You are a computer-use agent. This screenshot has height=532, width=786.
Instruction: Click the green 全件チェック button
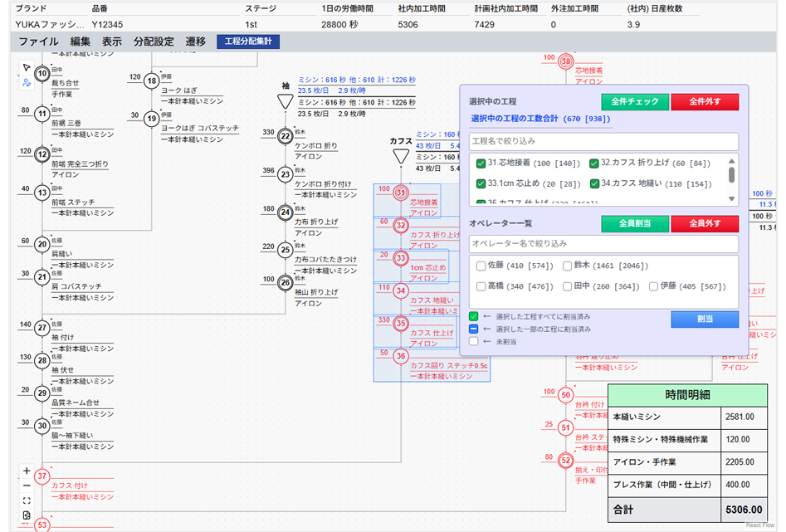click(635, 102)
